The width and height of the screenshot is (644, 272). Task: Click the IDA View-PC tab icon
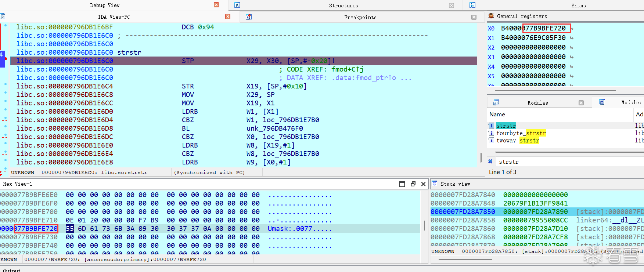point(2,17)
